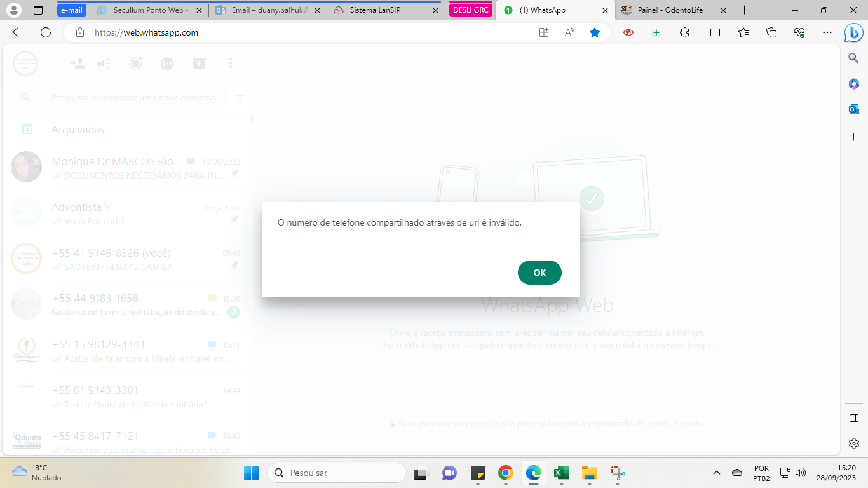Launch Excel from the taskbar
868x488 pixels.
(561, 473)
